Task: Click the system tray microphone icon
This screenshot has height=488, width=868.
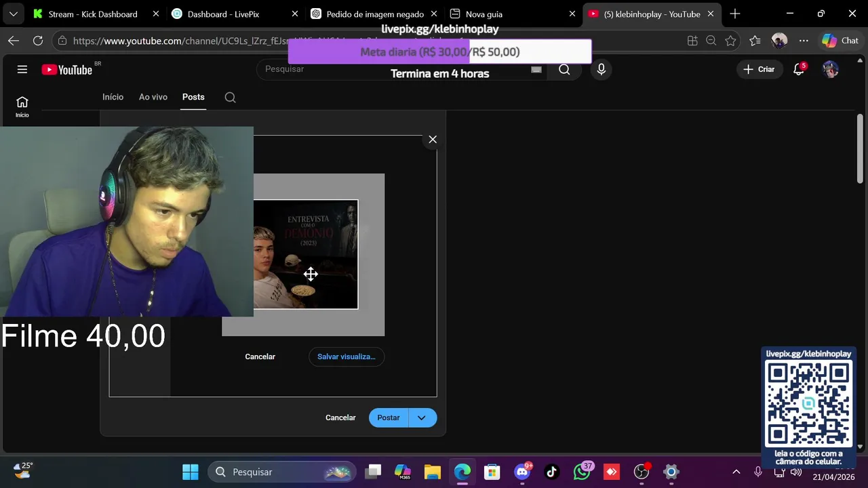Action: 758,472
